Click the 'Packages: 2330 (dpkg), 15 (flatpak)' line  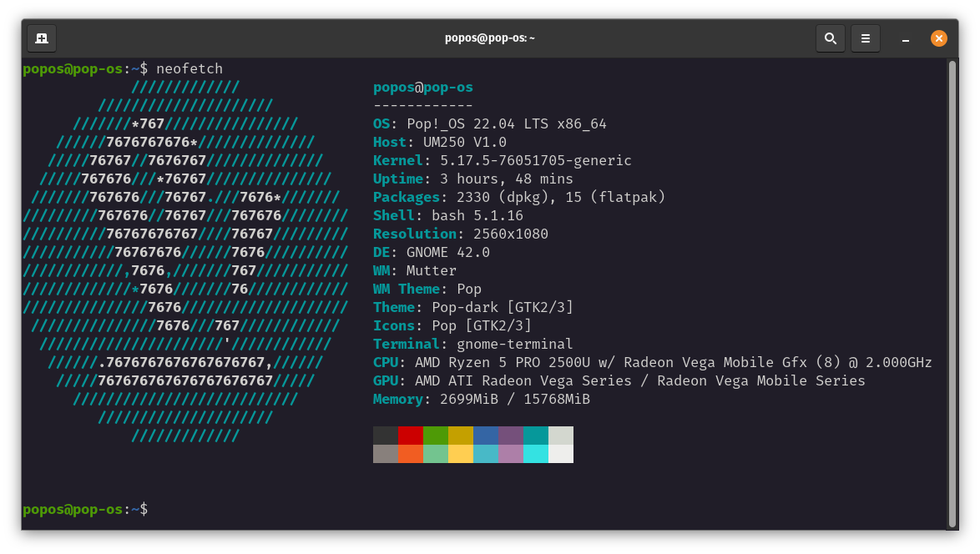coord(519,198)
